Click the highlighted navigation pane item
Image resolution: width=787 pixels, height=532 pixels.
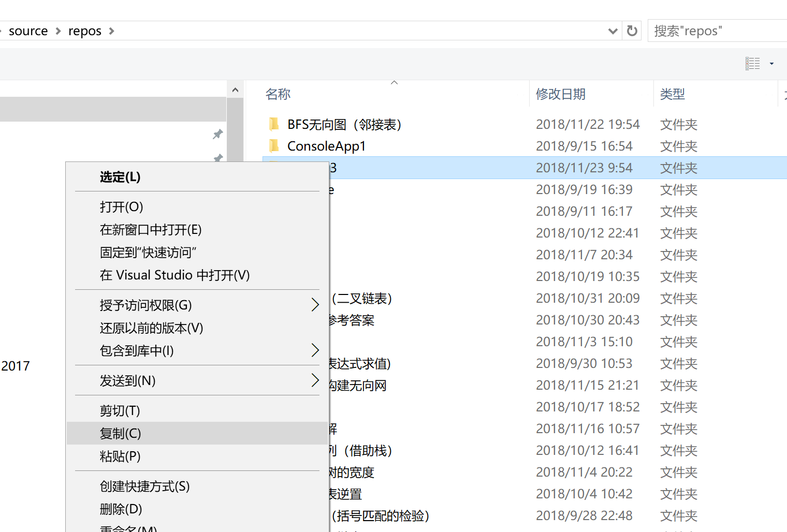point(113,109)
